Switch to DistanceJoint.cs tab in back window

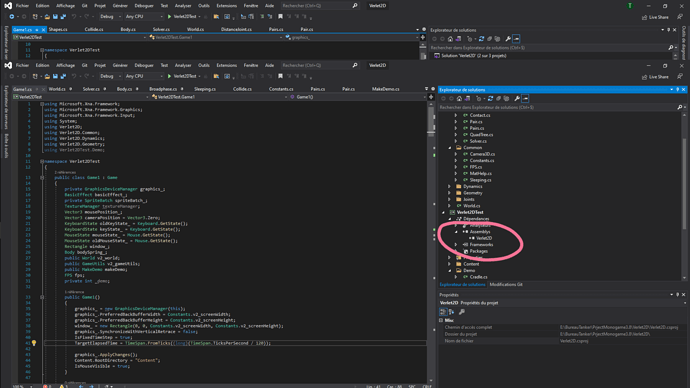coord(236,29)
